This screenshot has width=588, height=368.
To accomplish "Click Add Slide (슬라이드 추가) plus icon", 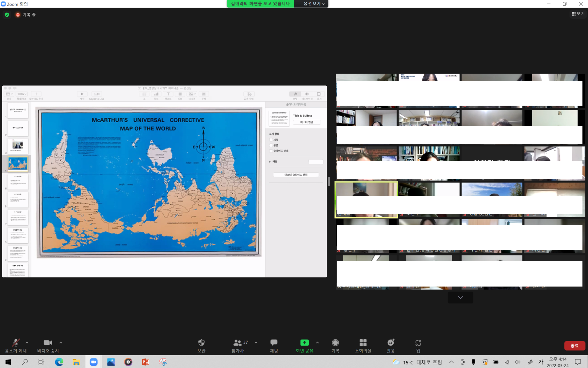I will point(36,94).
